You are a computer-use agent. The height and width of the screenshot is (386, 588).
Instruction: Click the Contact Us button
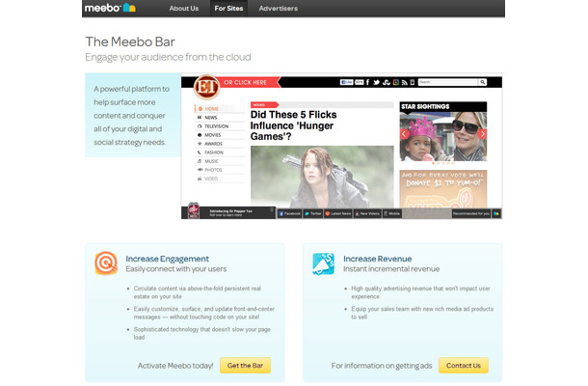tap(464, 366)
